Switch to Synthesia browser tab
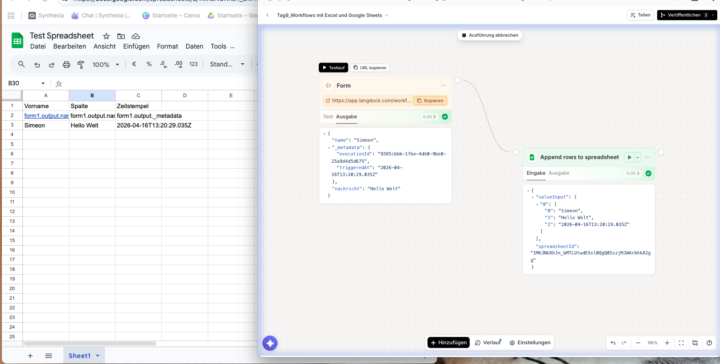720x364 pixels. [x=46, y=15]
